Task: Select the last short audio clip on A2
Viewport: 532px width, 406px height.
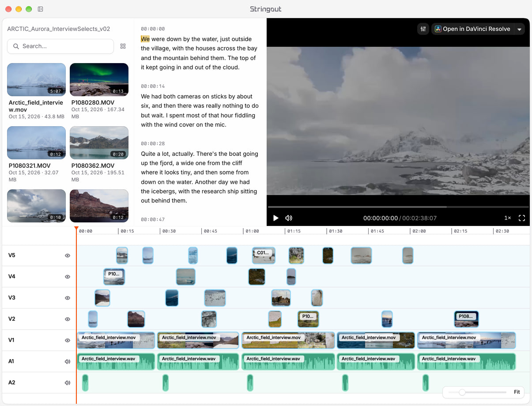Action: (426, 383)
